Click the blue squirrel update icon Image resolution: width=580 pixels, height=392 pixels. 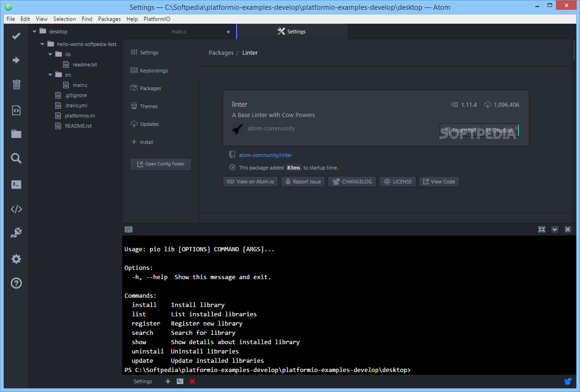point(567,381)
